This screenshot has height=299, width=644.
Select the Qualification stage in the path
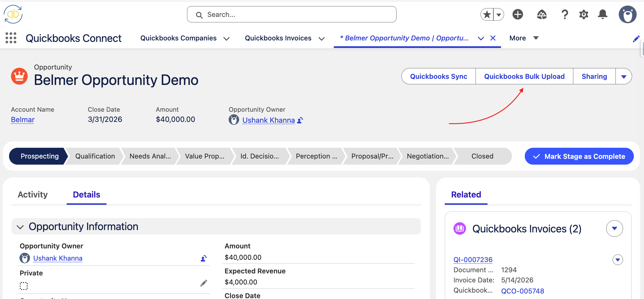point(95,156)
